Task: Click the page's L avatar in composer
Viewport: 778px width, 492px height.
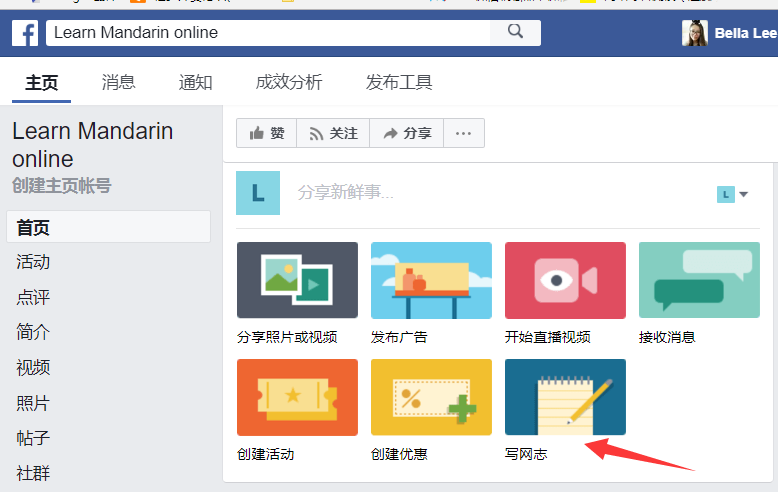Action: click(258, 193)
